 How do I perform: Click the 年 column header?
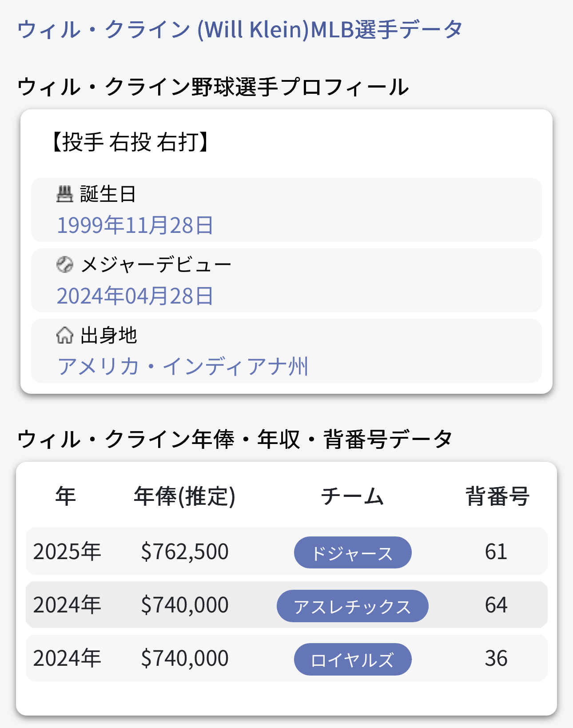[x=66, y=496]
